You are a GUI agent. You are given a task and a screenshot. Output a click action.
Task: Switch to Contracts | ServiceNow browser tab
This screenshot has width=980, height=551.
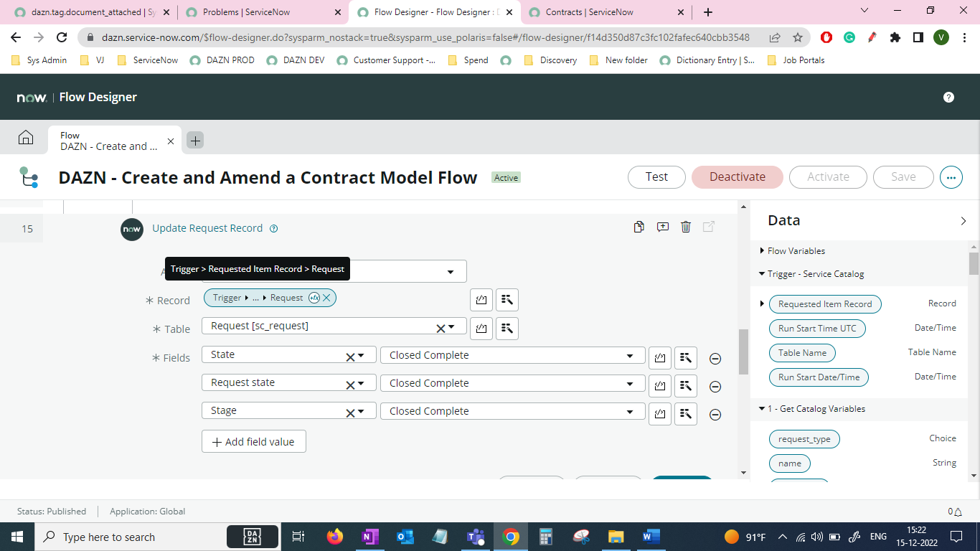[x=607, y=12]
